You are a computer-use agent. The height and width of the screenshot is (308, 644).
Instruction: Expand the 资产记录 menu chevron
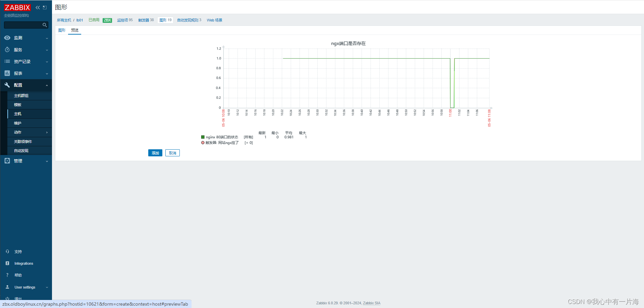point(47,62)
